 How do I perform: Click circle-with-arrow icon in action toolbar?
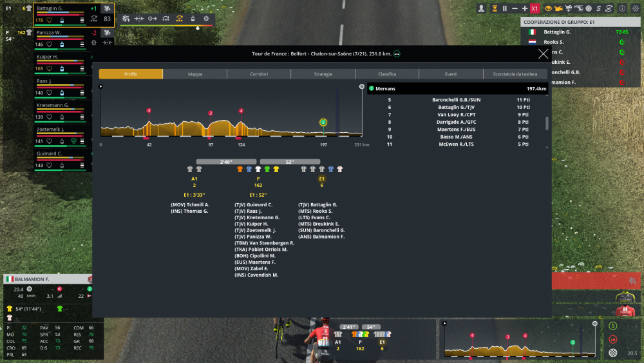(153, 19)
